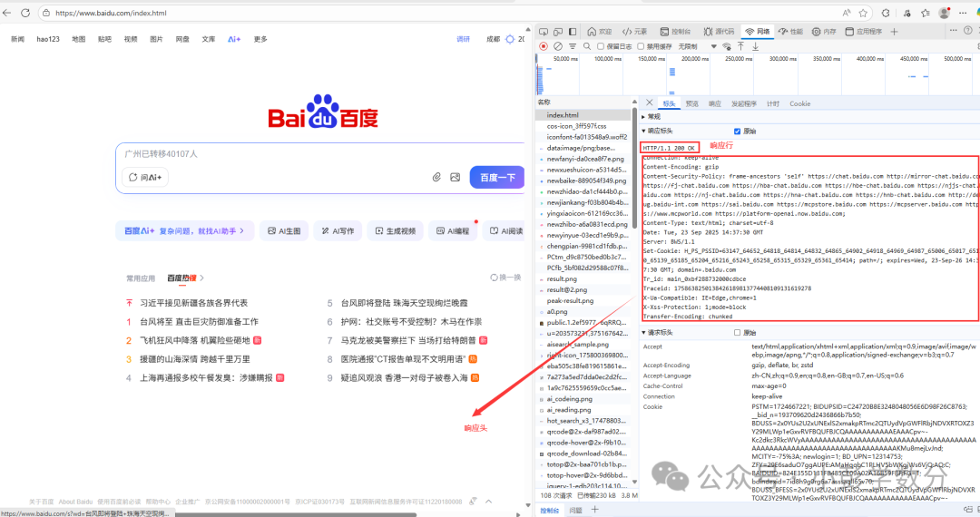Add a new DevTools tool tab with plus

(x=894, y=31)
